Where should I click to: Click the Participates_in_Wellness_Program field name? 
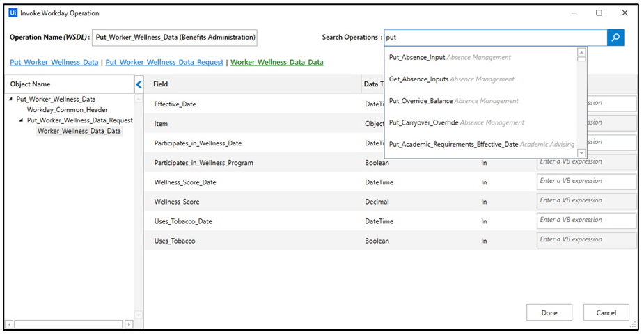coord(204,163)
